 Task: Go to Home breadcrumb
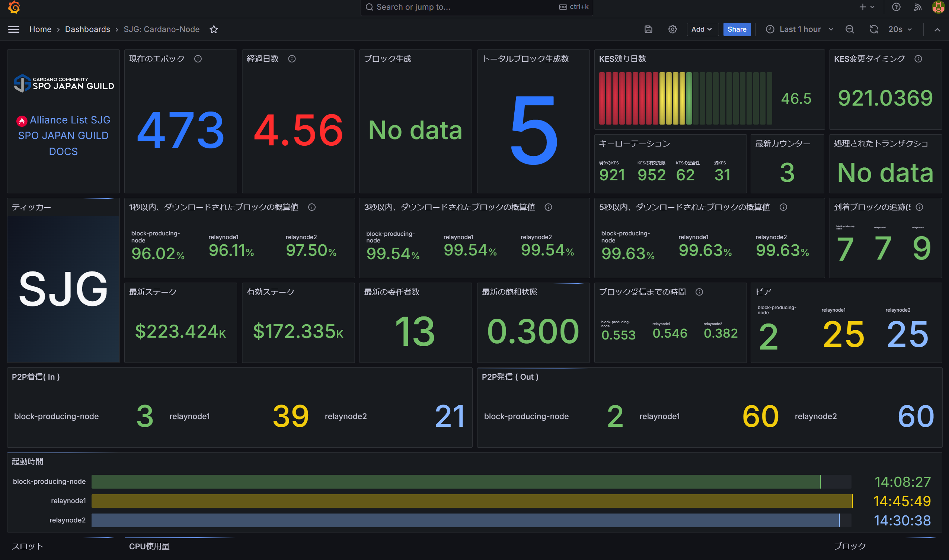[41, 29]
